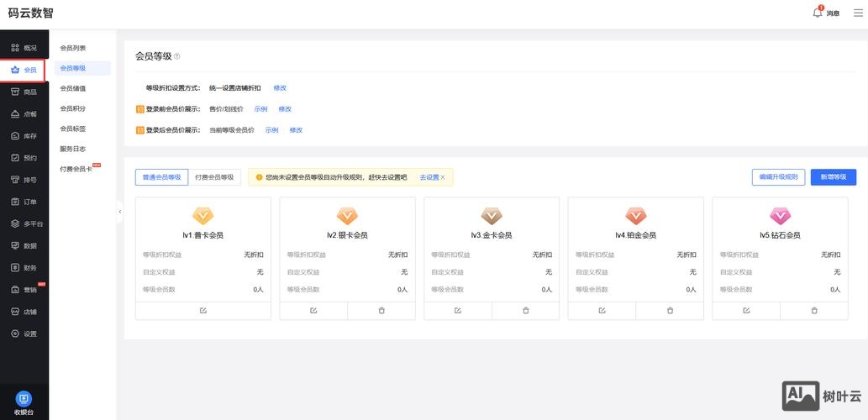Click the 去设置 link in warning
Screen dimensions: 868x420
[429, 177]
